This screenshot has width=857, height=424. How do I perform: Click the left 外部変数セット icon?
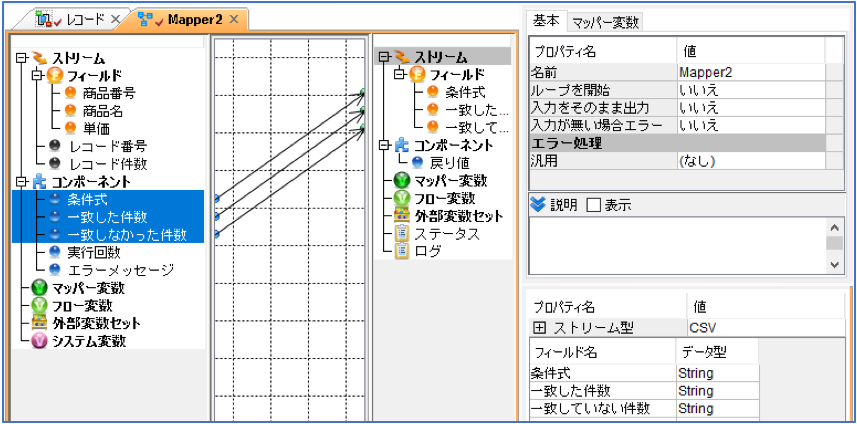(x=39, y=323)
